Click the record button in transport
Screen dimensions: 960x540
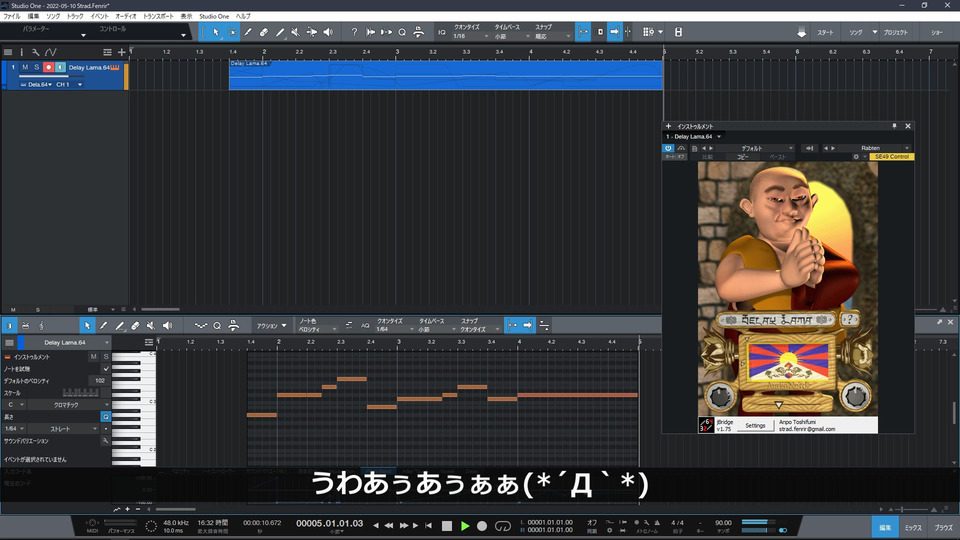(482, 526)
